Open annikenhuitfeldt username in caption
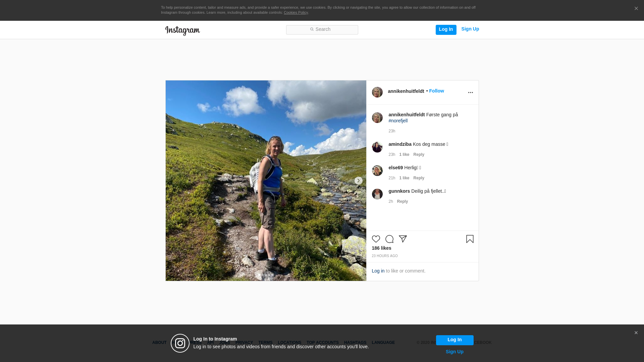Viewport: 644px width, 362px height. click(x=407, y=115)
